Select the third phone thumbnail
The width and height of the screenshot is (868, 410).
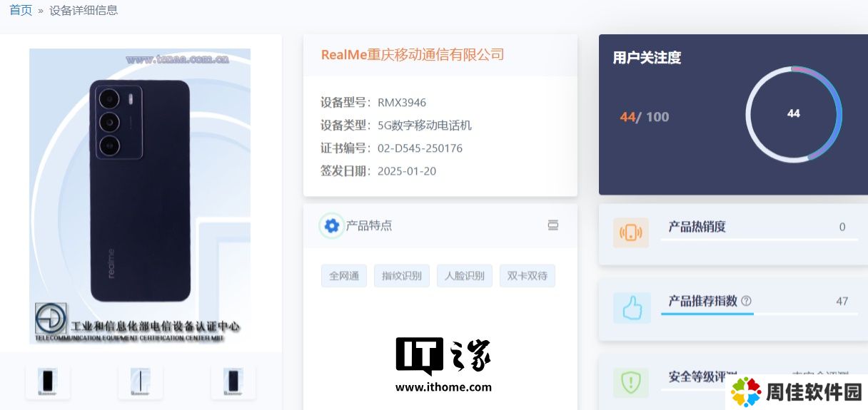pyautogui.click(x=233, y=381)
